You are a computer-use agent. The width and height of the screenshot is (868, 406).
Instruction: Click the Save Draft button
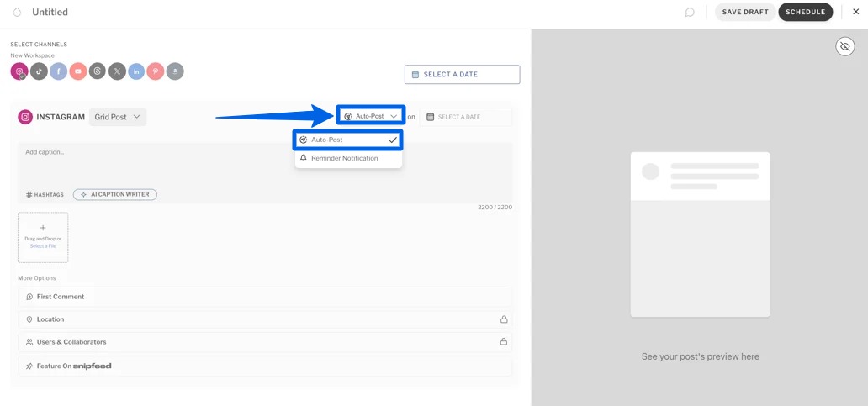(x=745, y=12)
